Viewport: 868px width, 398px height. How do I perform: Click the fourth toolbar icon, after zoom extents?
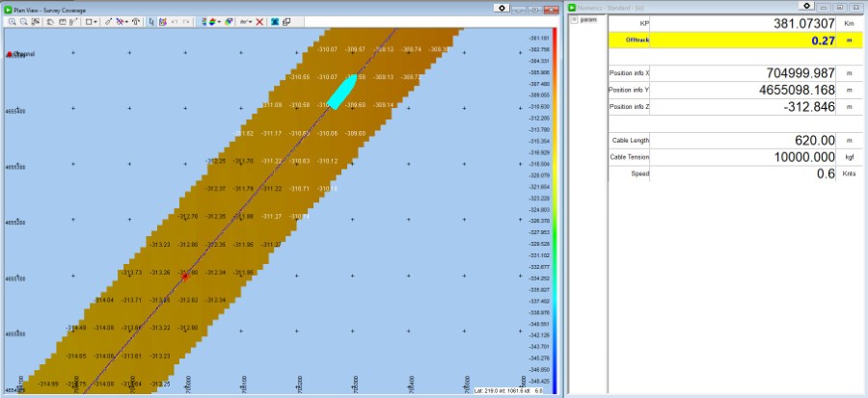[50, 22]
